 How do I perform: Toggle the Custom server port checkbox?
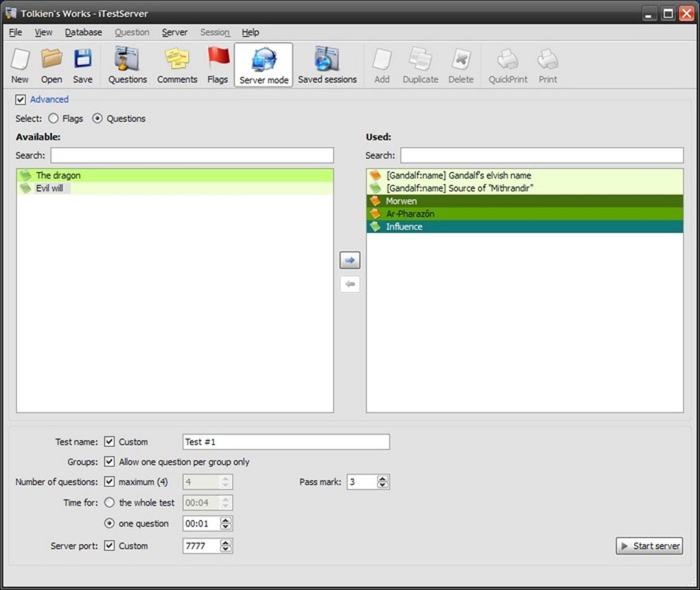(x=109, y=545)
